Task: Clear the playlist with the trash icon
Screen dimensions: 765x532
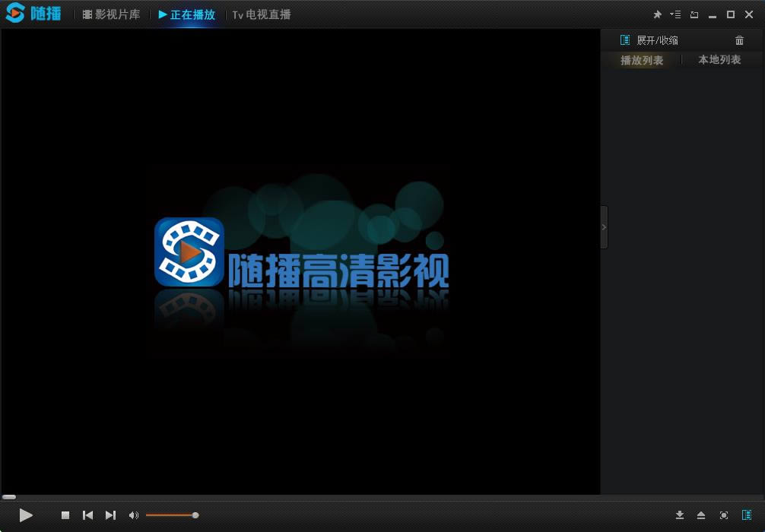Action: click(739, 40)
